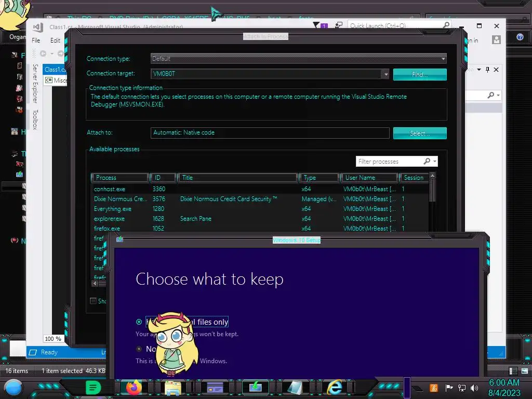This screenshot has height=399, width=532.
Task: Click the orange Java tray icon
Action: [x=433, y=388]
